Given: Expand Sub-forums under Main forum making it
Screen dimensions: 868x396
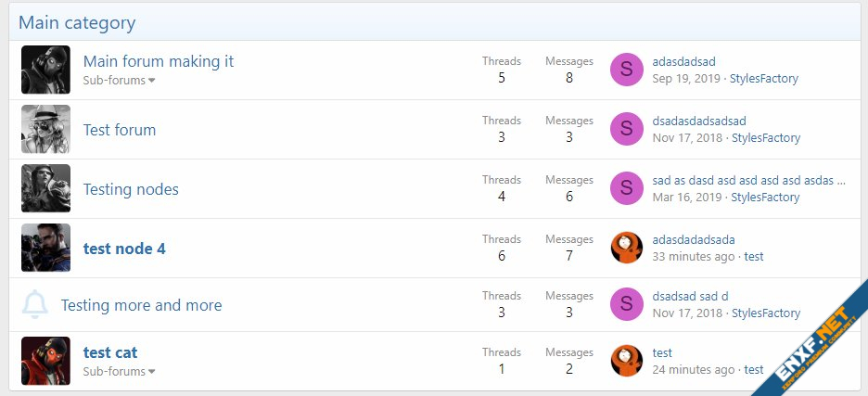Looking at the screenshot, I should [x=119, y=81].
